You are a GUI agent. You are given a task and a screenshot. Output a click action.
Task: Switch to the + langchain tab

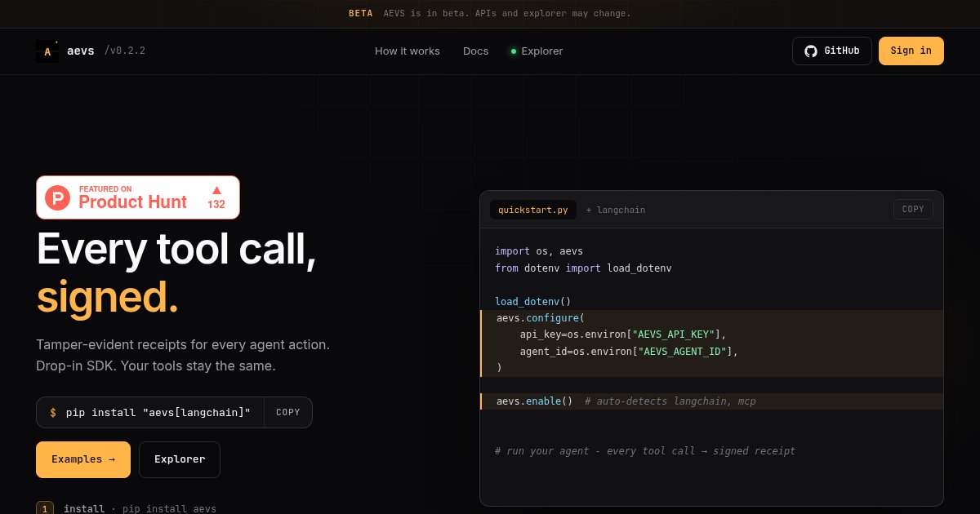[616, 210]
